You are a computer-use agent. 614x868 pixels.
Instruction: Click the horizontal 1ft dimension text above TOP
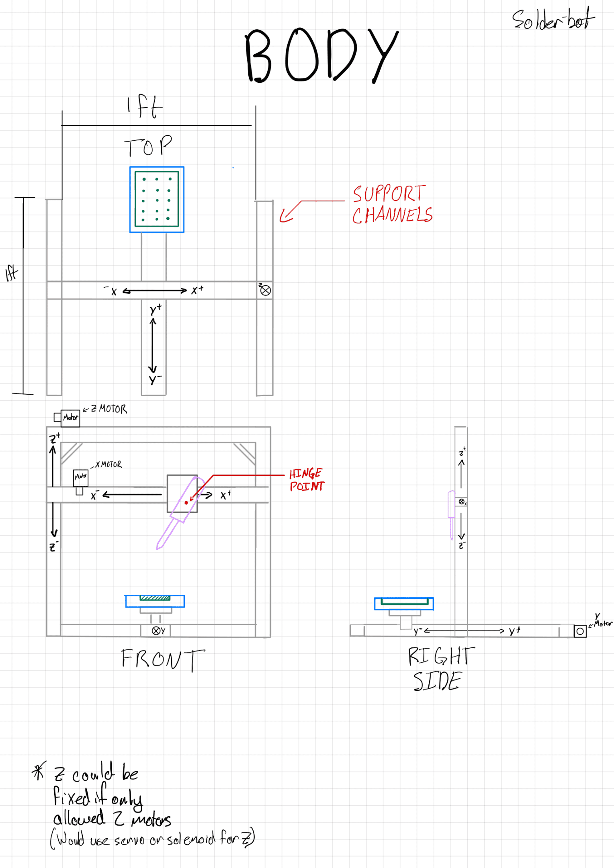[145, 106]
